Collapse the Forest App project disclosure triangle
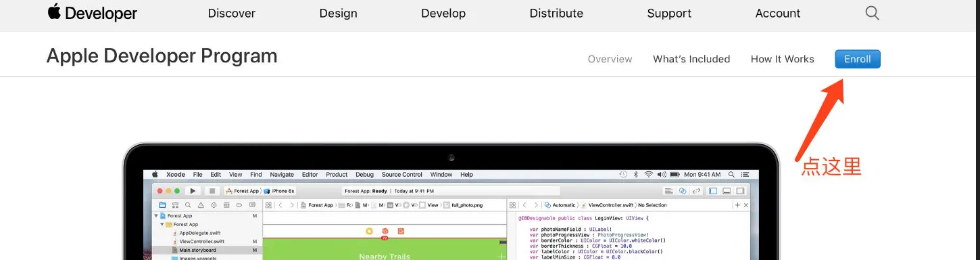Viewport: 980px width, 260px height. (x=156, y=216)
